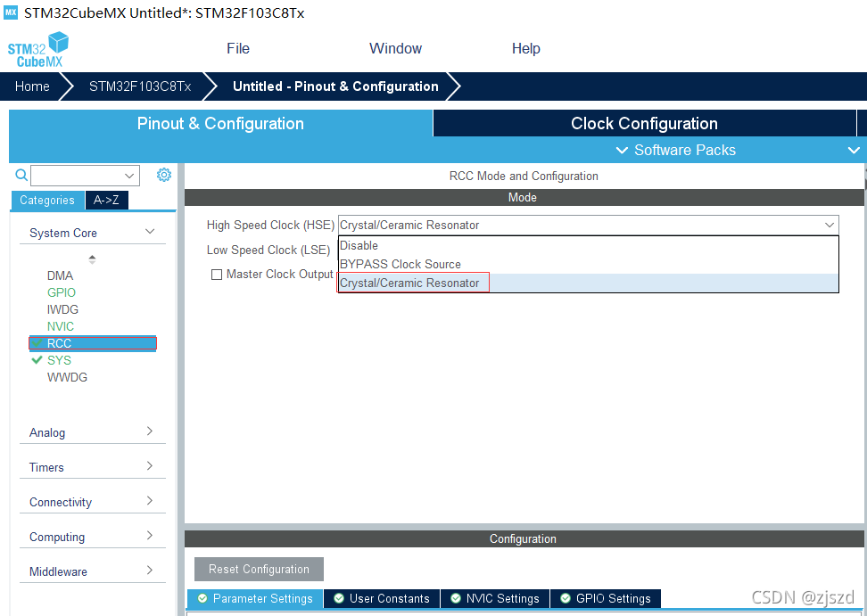867x616 pixels.
Task: Select RCC in System Core
Action: point(93,343)
